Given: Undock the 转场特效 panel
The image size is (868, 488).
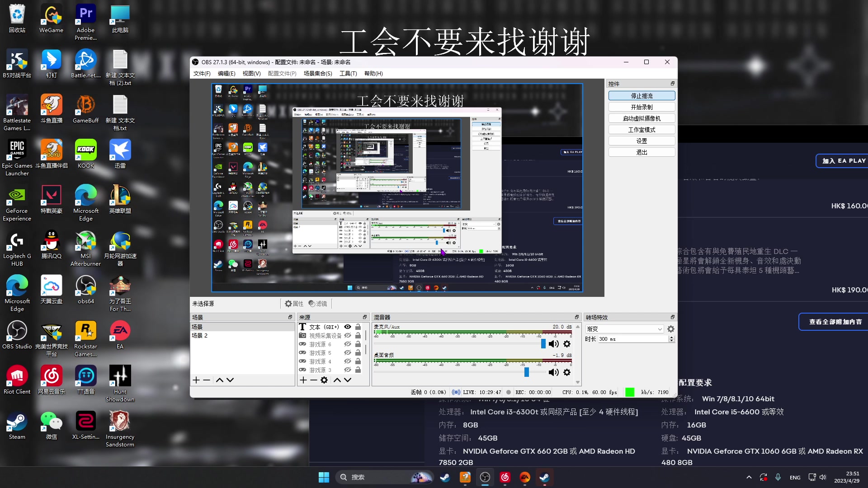Looking at the screenshot, I should [x=673, y=317].
